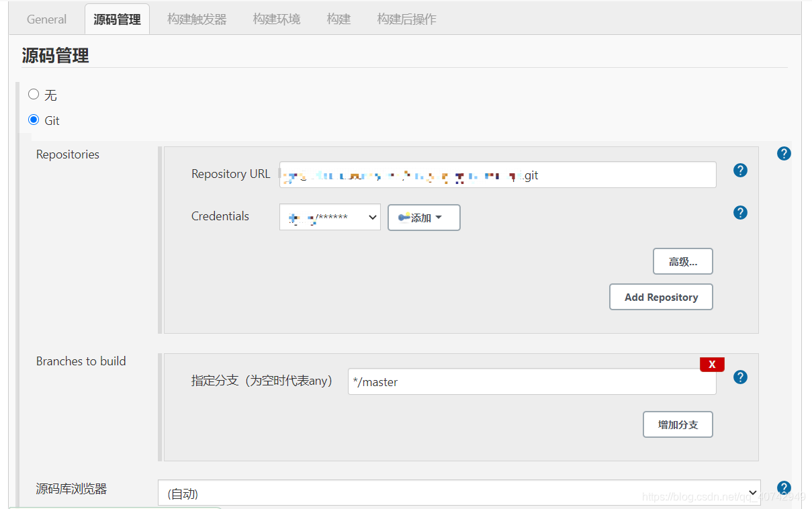Switch to the 构建后操作 tab
The image size is (812, 509).
tap(406, 19)
